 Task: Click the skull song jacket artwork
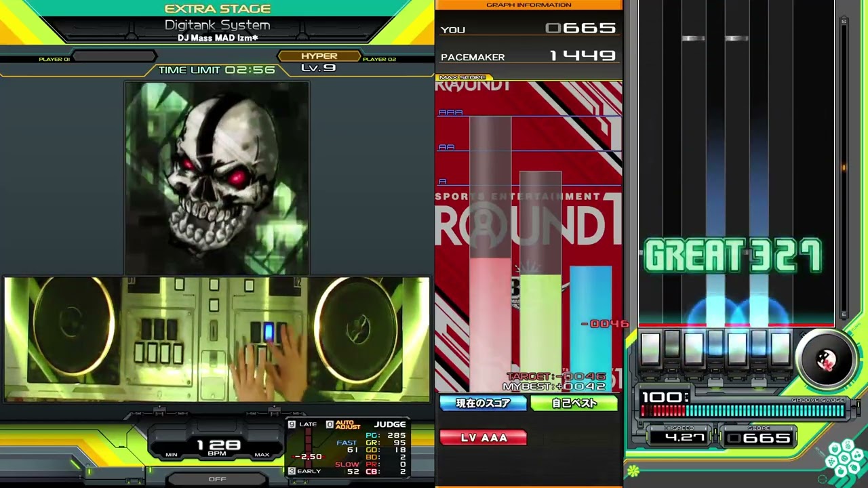point(217,178)
